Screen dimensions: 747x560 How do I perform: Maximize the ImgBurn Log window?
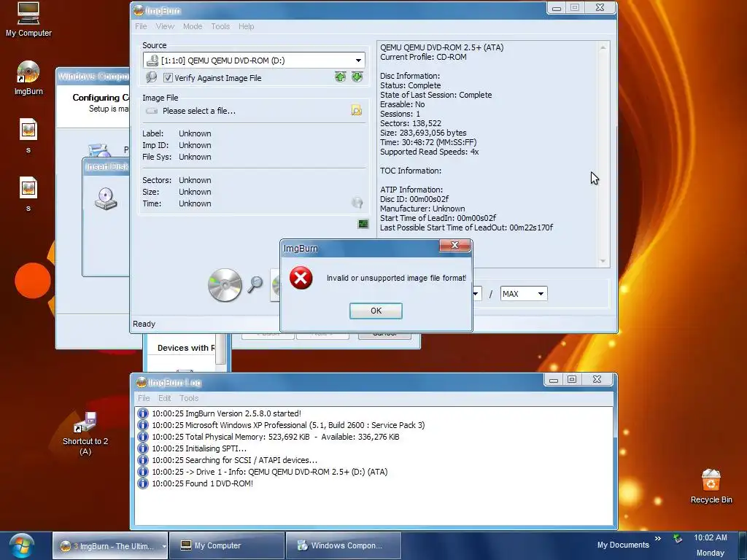pos(572,379)
